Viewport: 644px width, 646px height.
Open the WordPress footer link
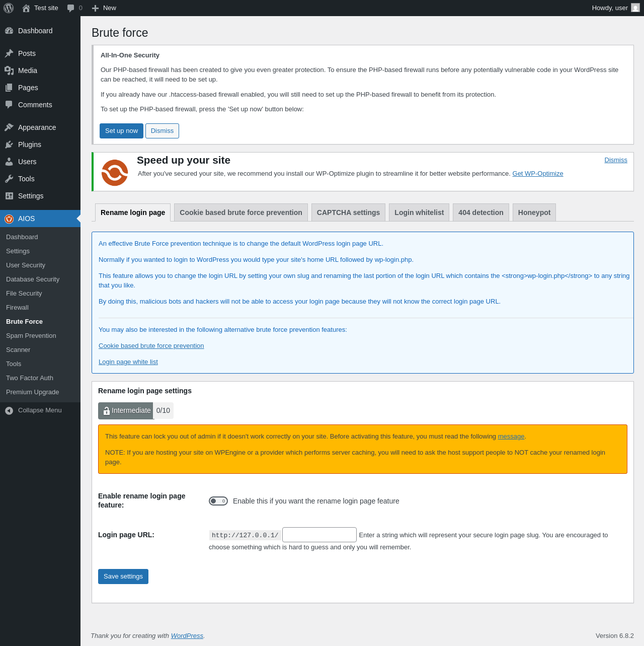point(187,636)
